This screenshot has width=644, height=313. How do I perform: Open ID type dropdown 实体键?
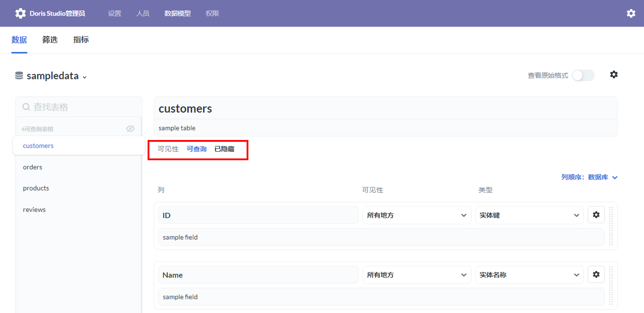(529, 215)
